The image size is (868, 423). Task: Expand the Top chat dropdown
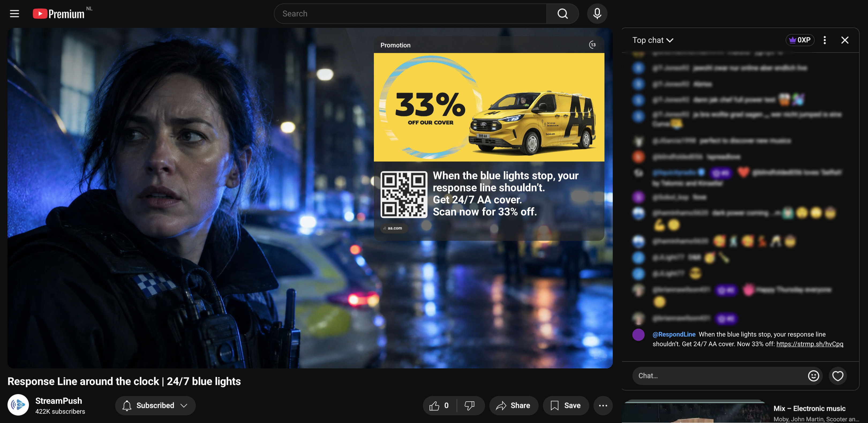(x=653, y=40)
